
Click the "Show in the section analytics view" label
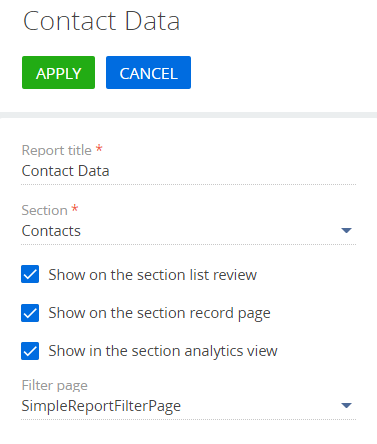[x=163, y=351]
